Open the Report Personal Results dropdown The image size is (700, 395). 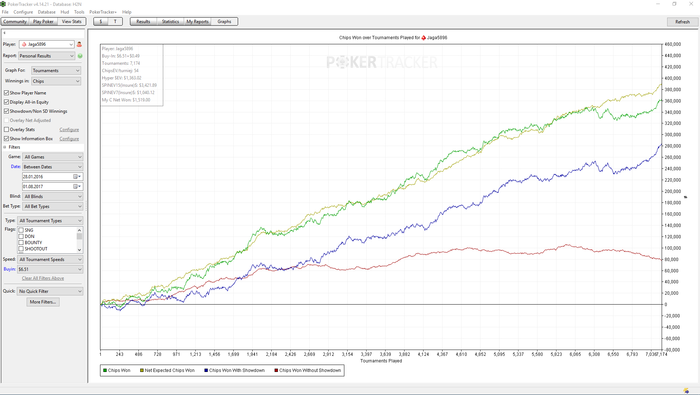click(46, 56)
